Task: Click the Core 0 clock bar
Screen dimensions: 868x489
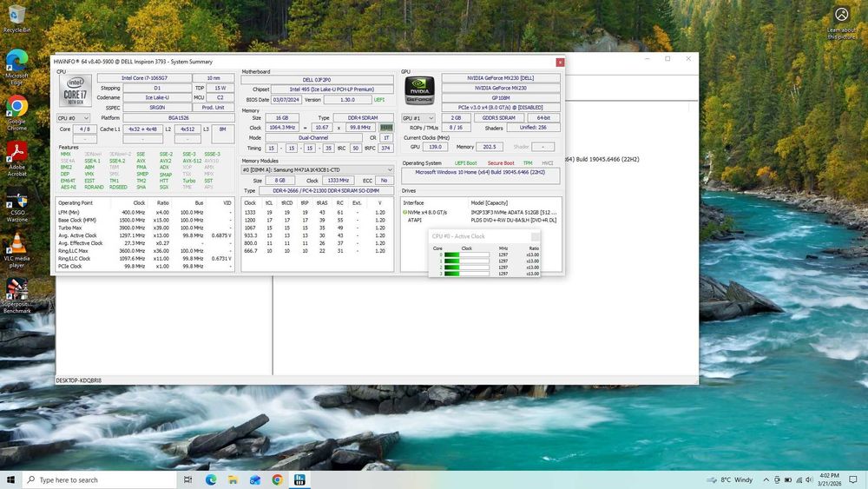Action: tap(467, 254)
